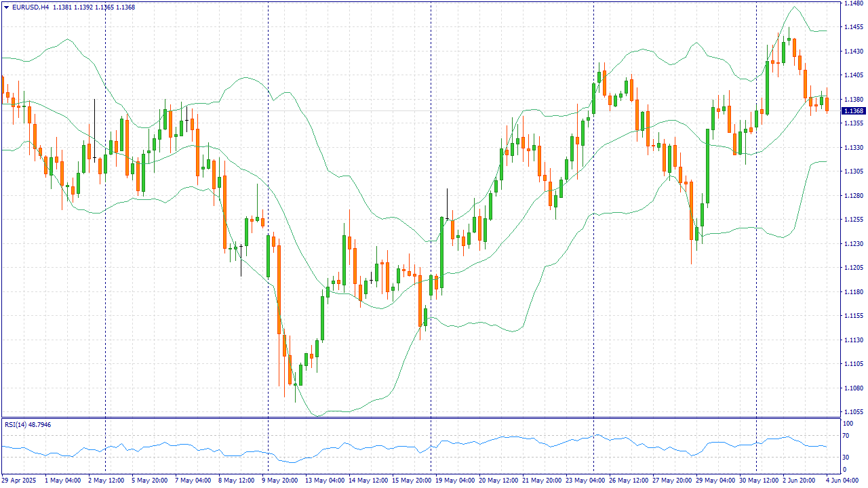Click the 2 Jun 20:00 time label

point(800,480)
